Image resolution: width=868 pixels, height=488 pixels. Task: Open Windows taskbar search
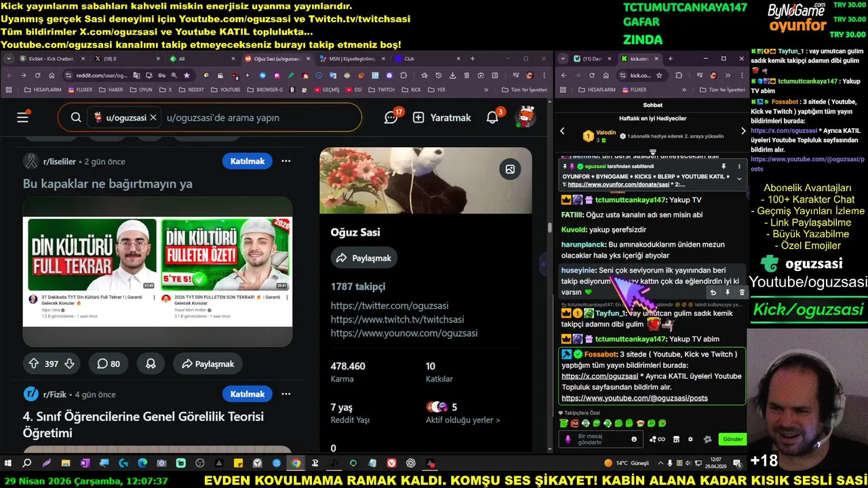click(27, 464)
